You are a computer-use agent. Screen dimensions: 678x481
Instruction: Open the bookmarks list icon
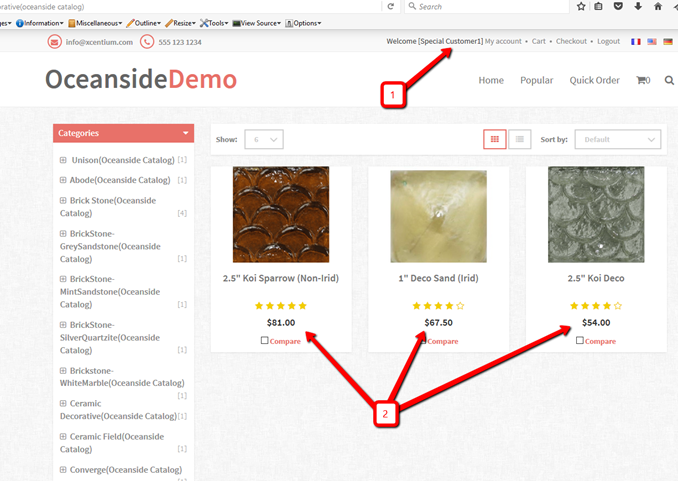coord(598,6)
